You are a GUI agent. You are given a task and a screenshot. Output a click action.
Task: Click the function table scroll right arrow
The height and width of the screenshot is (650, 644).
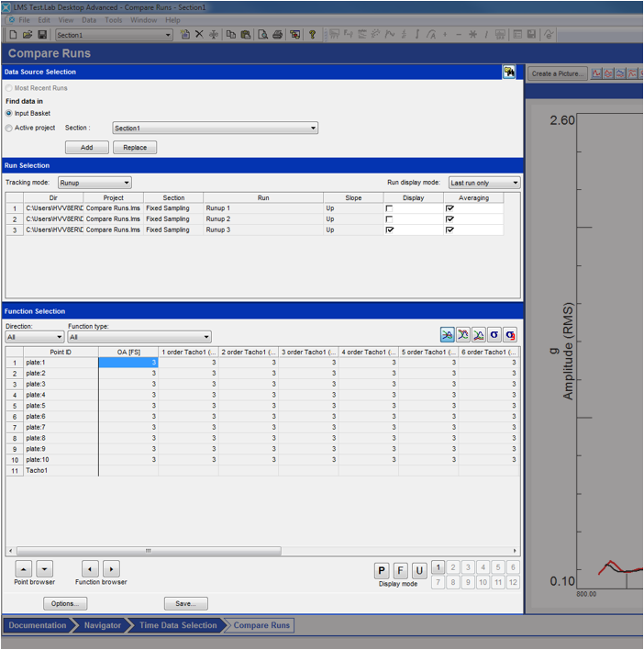pos(515,551)
